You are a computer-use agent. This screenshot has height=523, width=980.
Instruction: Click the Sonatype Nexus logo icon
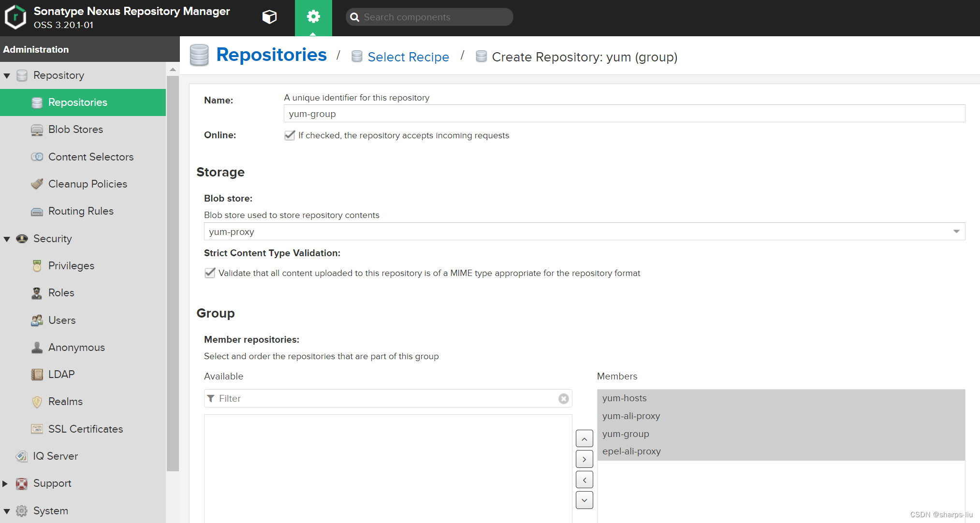tap(15, 17)
